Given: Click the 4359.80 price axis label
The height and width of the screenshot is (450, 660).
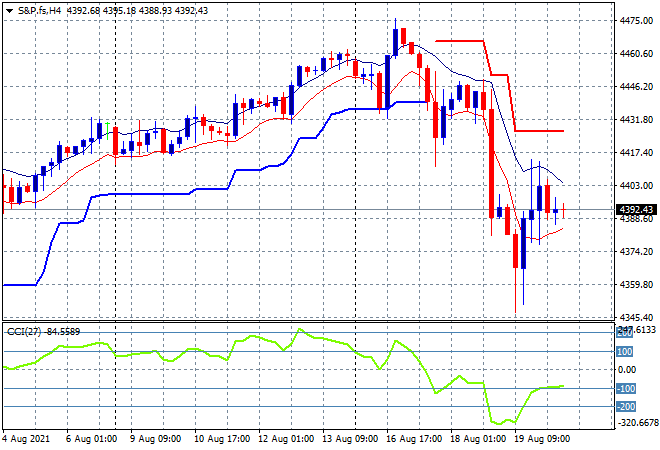Looking at the screenshot, I should coord(636,285).
